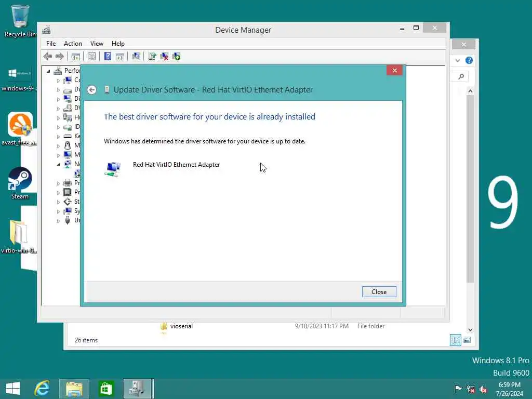The width and height of the screenshot is (532, 399).
Task: Open Internet Explorer from the taskbar
Action: click(x=42, y=389)
